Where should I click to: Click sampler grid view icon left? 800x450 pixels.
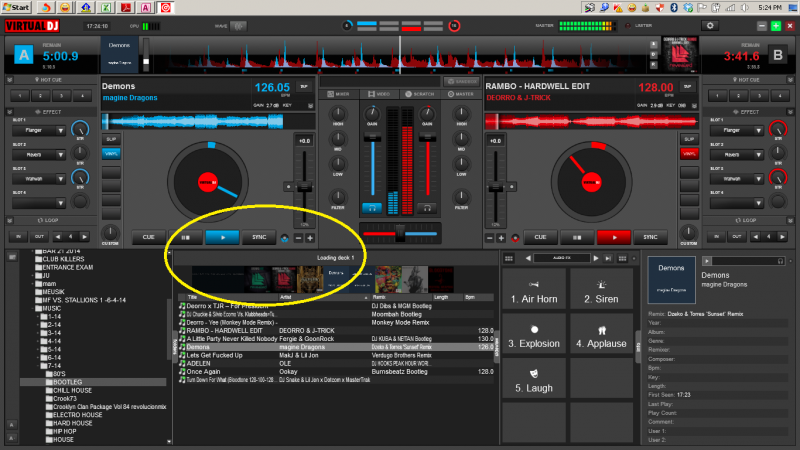point(509,259)
